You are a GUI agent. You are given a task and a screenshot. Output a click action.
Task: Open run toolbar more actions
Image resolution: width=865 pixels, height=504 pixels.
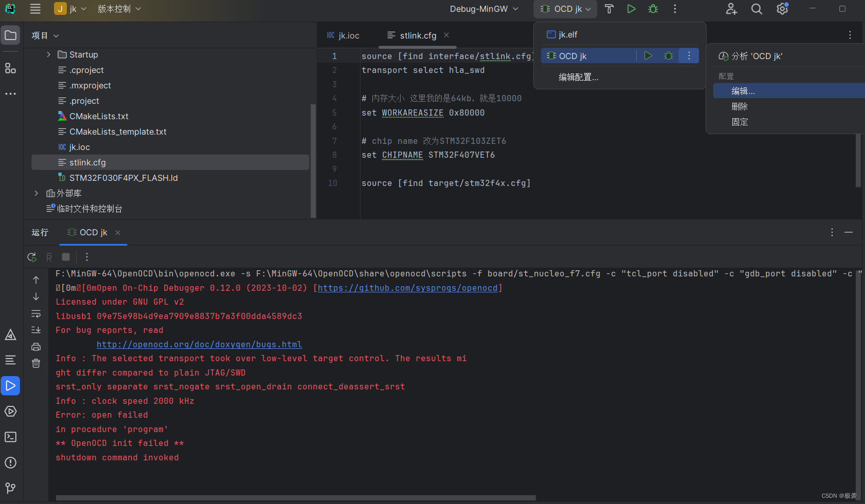tap(86, 257)
